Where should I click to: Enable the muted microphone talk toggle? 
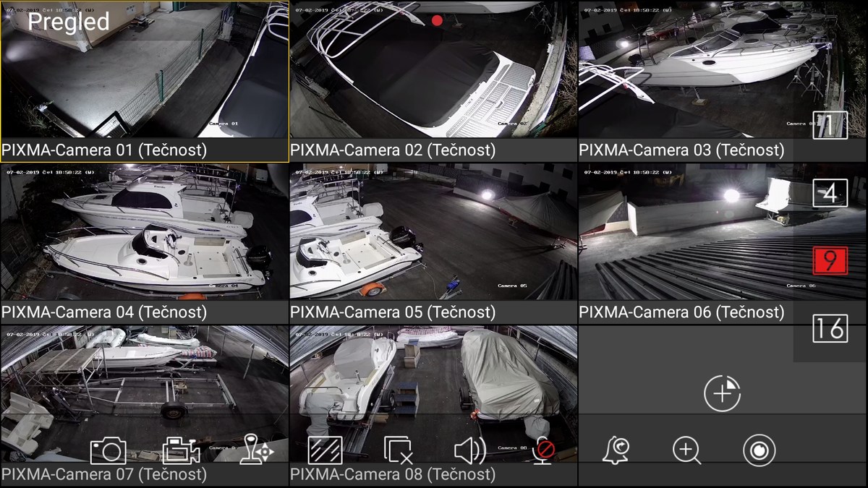543,450
